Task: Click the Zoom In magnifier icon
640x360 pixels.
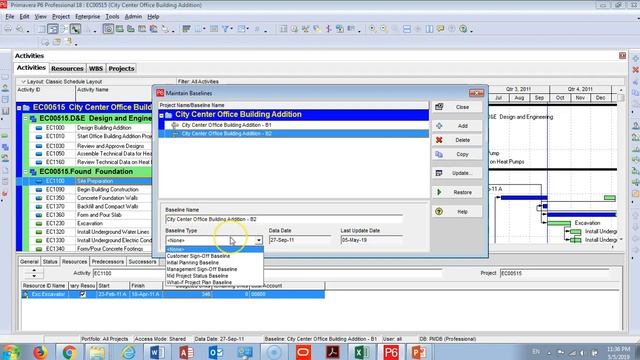Action: (x=372, y=29)
